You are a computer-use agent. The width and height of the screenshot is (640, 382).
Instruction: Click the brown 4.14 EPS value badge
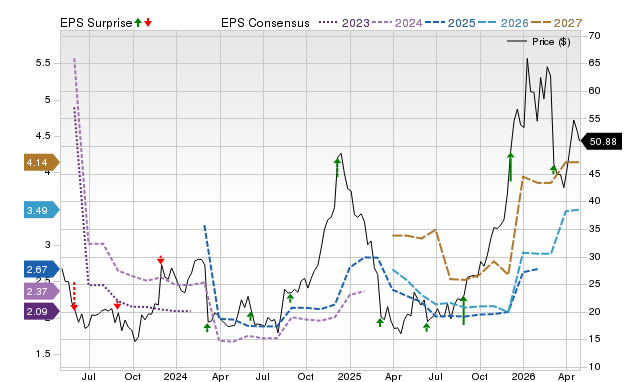click(42, 162)
